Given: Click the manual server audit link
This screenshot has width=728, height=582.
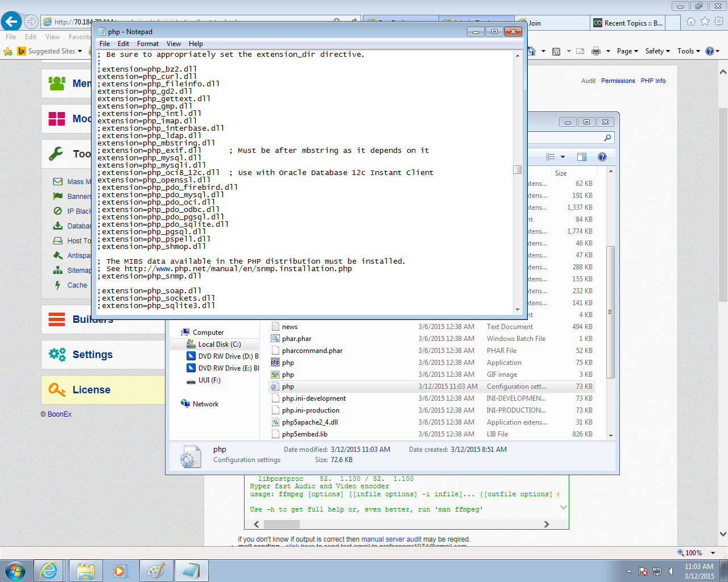Looking at the screenshot, I should [391, 539].
